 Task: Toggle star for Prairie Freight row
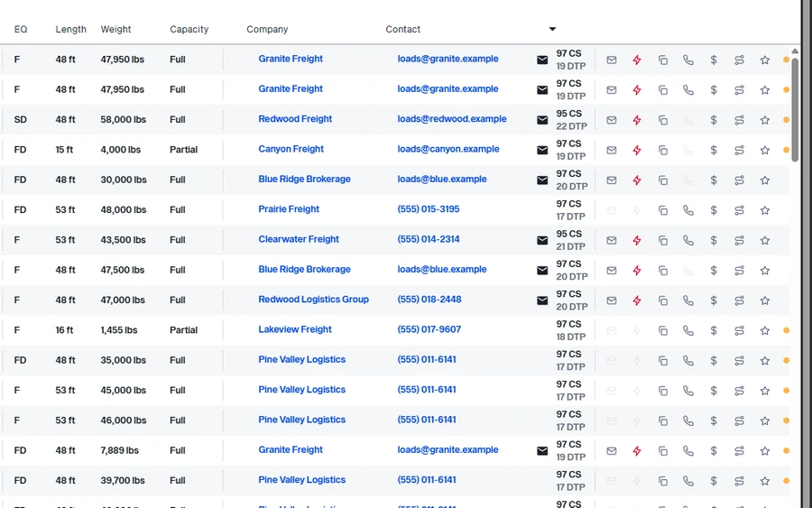tap(765, 210)
